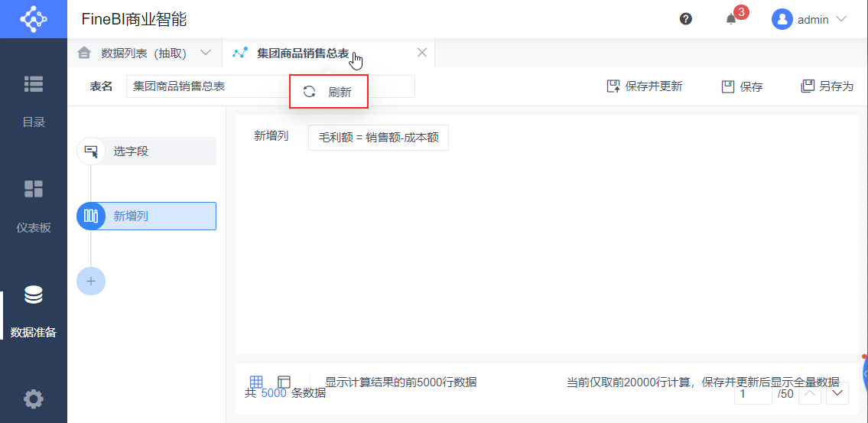Image resolution: width=868 pixels, height=423 pixels.
Task: Switch to field layout preview icon
Action: tap(284, 382)
